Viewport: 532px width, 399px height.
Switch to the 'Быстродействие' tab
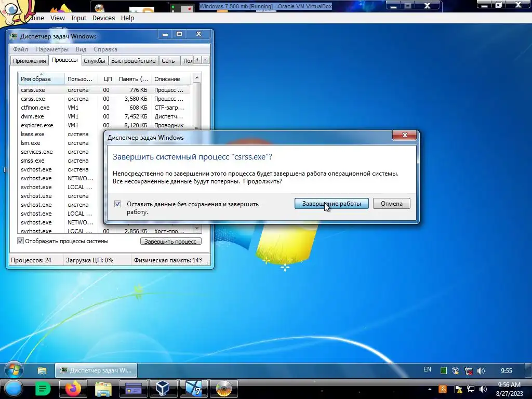click(134, 61)
